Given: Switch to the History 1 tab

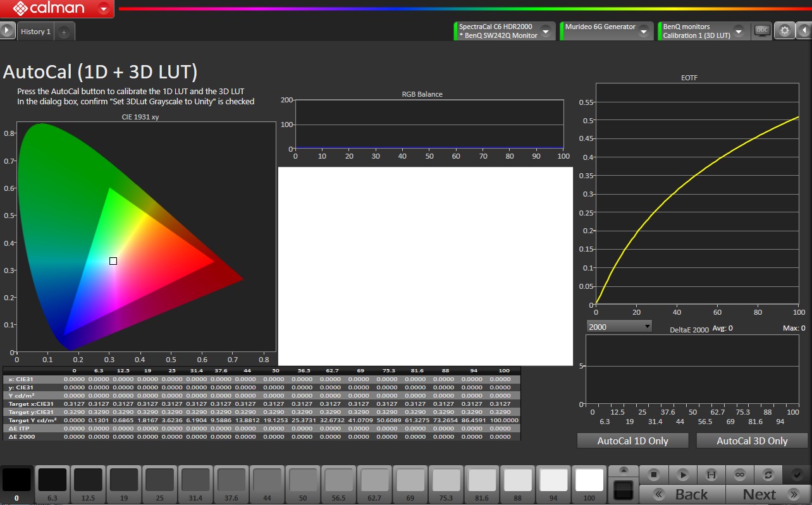Looking at the screenshot, I should tap(35, 31).
